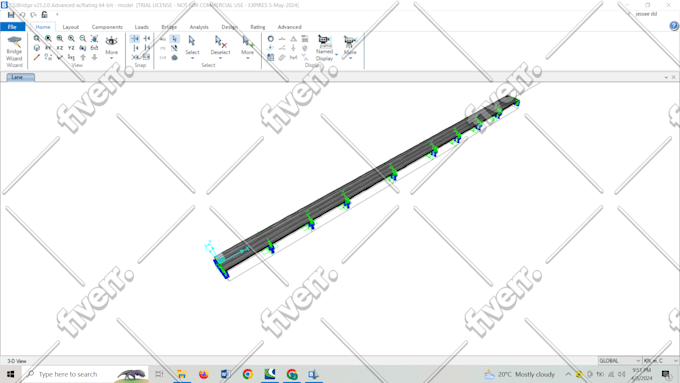Click the weather widget showing 20°C
Screen dimensions: 680x383
[519, 374]
